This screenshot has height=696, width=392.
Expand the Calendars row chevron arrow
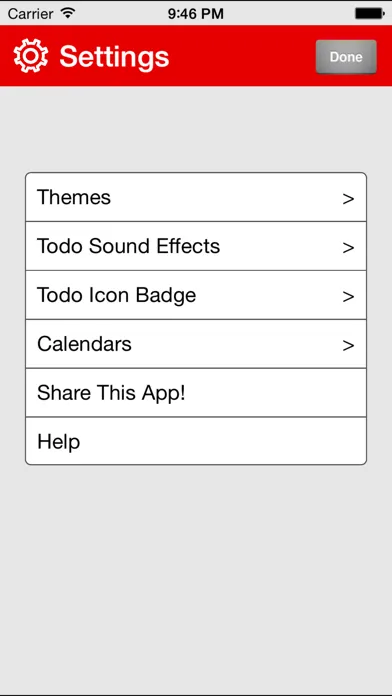(348, 345)
